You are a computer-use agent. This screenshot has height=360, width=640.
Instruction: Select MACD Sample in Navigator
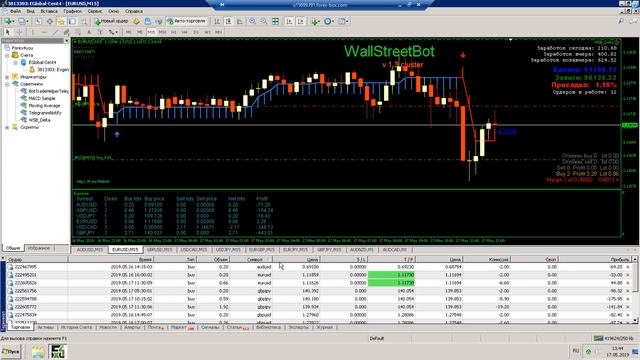41,98
